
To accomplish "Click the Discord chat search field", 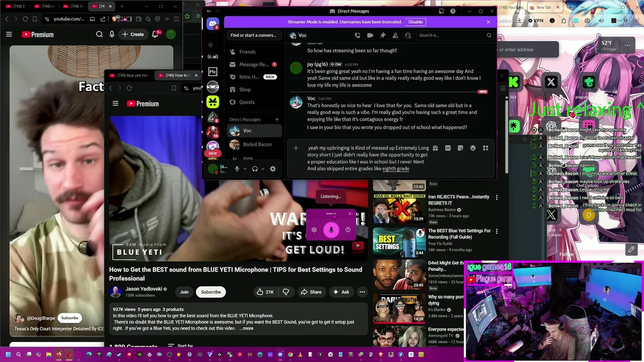I will (455, 35).
